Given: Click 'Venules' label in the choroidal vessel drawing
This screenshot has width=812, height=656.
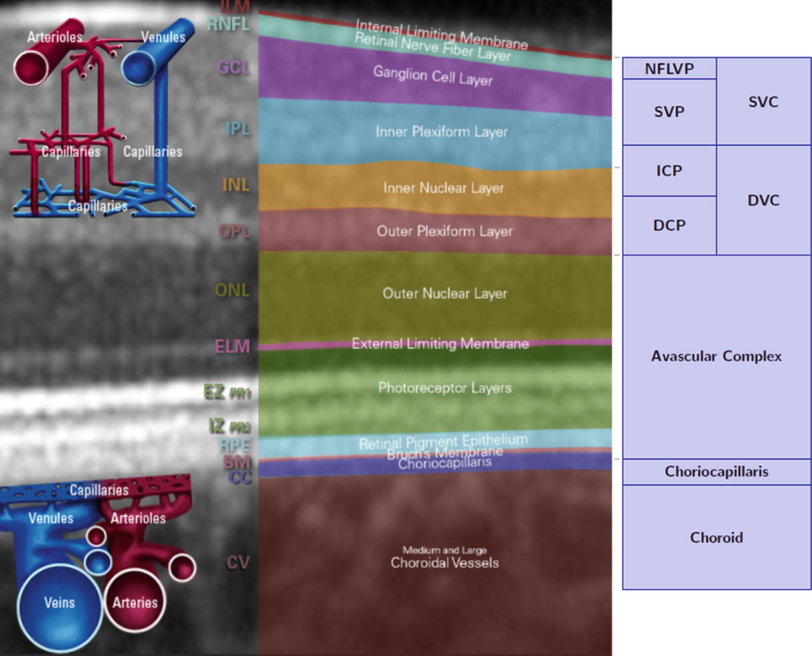Looking at the screenshot, I should (x=51, y=518).
